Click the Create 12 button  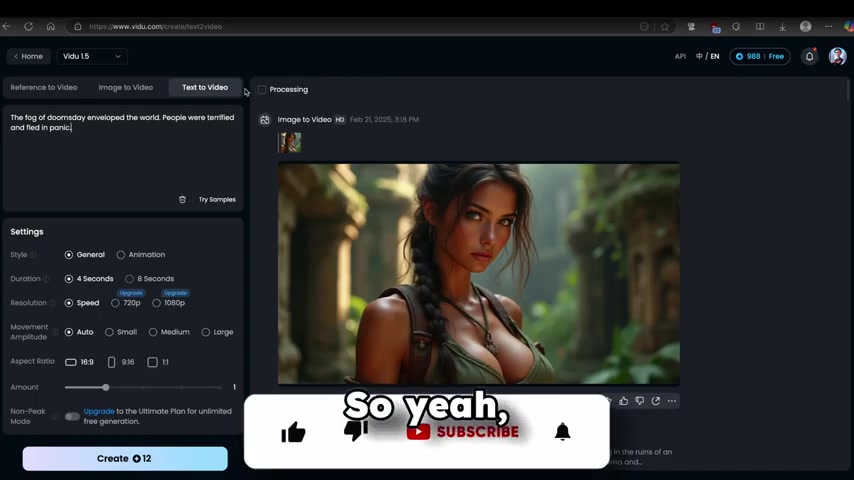[x=125, y=459]
